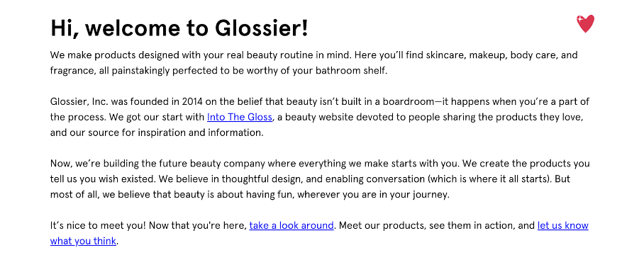The height and width of the screenshot is (255, 644).
Task: Click the 'It's nice to meet you!' sentence
Action: (x=97, y=225)
